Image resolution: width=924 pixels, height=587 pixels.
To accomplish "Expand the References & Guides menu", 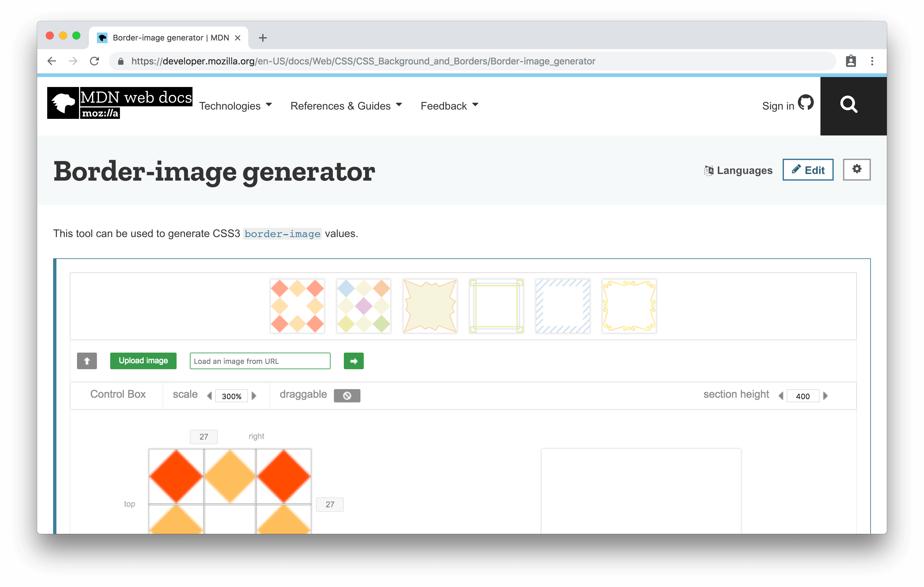I will tap(346, 106).
